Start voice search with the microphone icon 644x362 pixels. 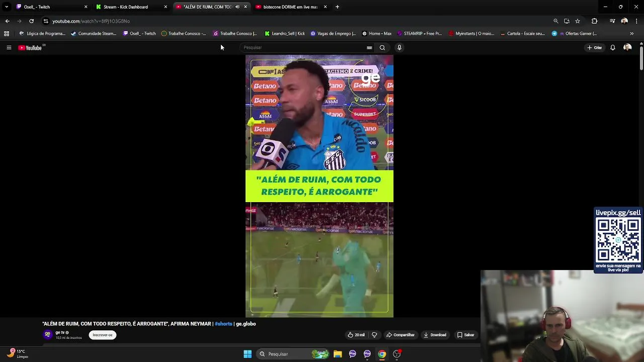pyautogui.click(x=399, y=48)
